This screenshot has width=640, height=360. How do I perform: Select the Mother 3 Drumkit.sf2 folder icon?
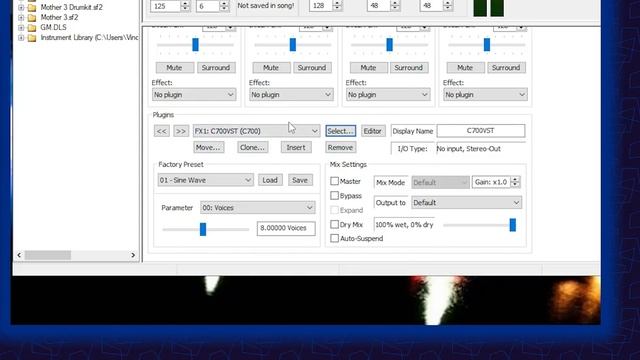click(x=32, y=7)
